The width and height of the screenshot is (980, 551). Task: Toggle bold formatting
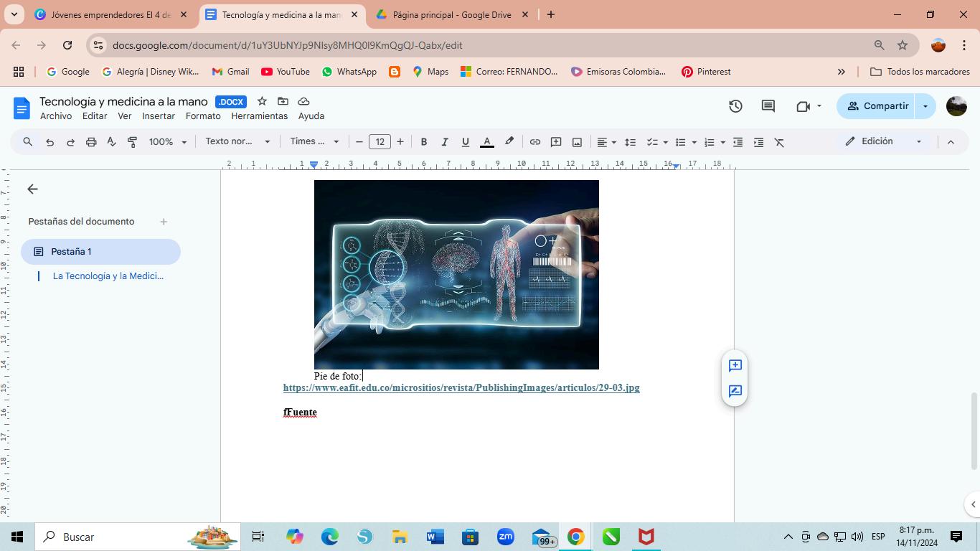click(x=424, y=142)
